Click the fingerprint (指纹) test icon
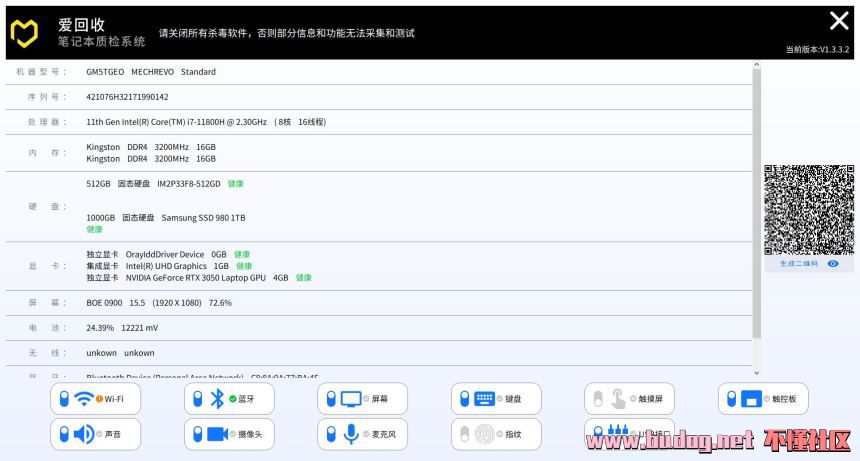The width and height of the screenshot is (860, 461). 484,434
